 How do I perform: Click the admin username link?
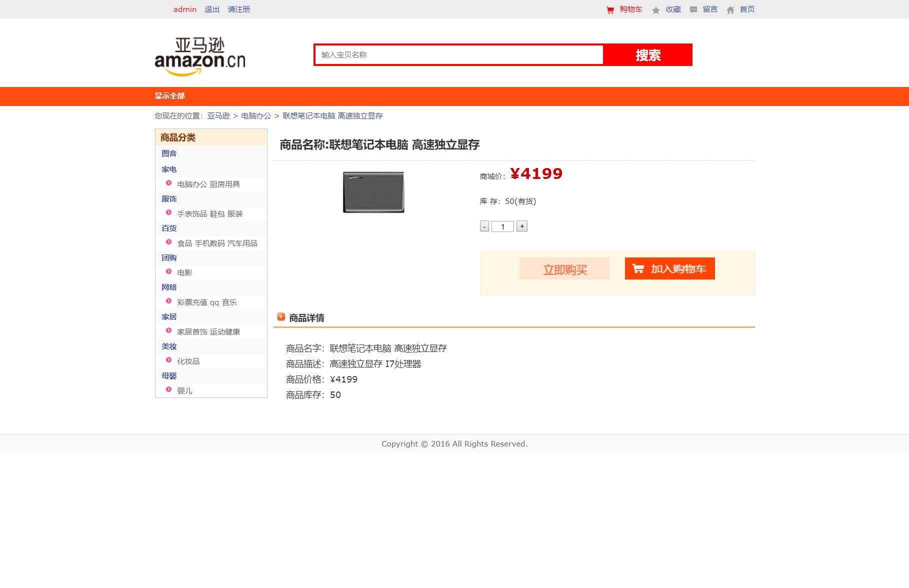pos(185,9)
